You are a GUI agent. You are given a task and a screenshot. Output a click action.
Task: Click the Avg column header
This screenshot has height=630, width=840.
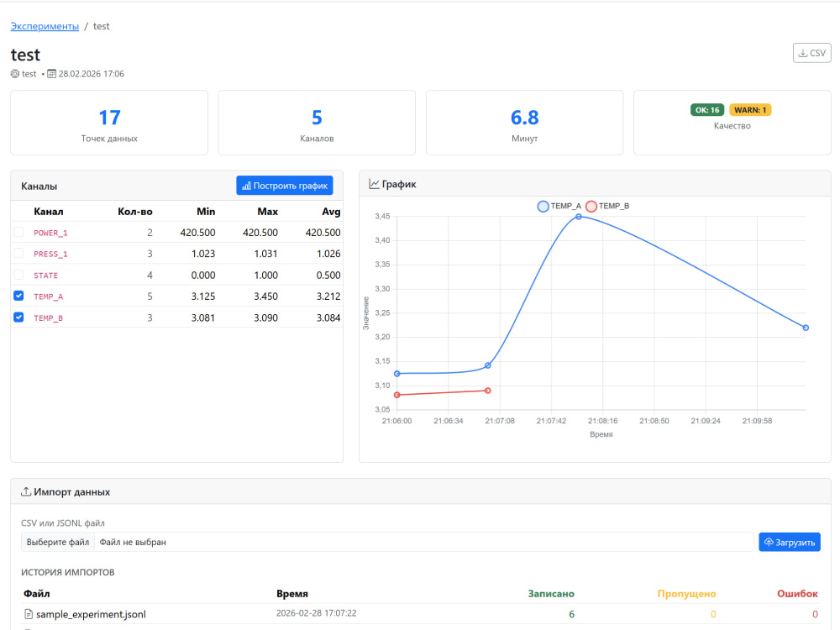pos(331,212)
